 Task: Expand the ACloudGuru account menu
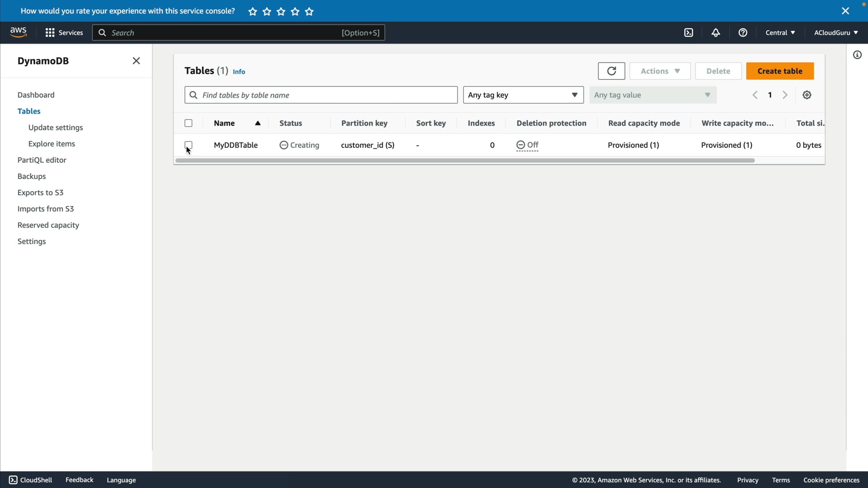point(836,33)
